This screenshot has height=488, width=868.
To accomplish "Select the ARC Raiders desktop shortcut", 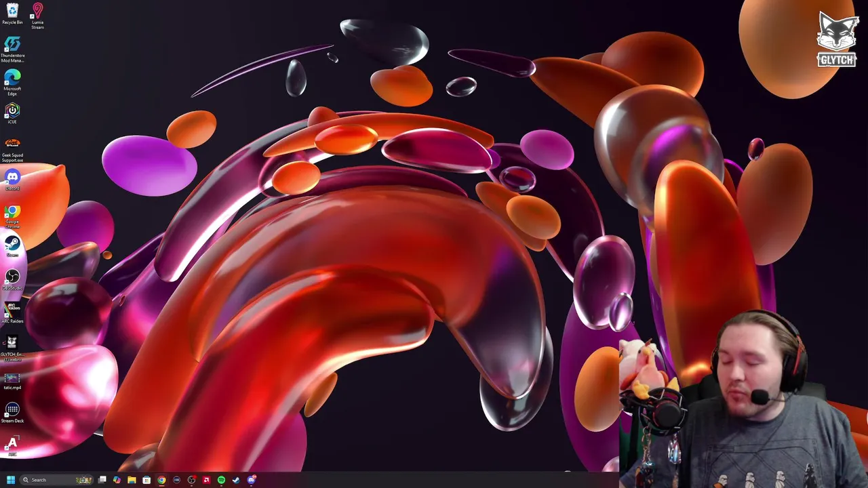I will click(12, 312).
